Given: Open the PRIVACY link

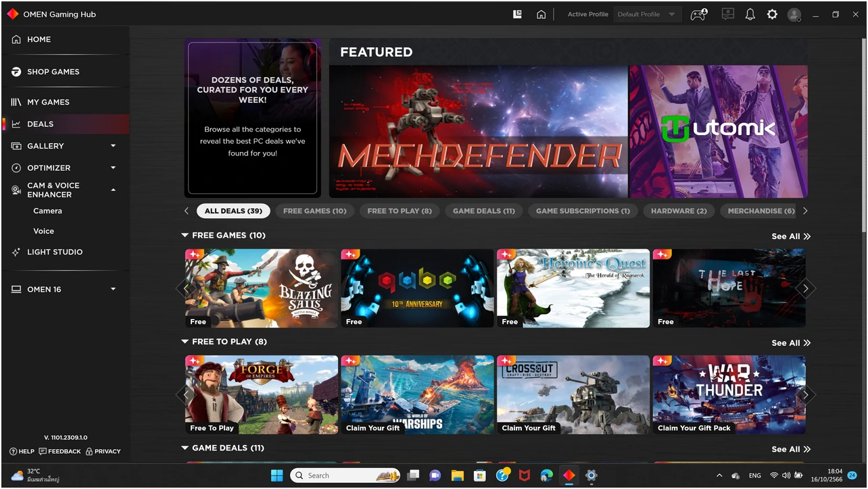Looking at the screenshot, I should point(103,451).
